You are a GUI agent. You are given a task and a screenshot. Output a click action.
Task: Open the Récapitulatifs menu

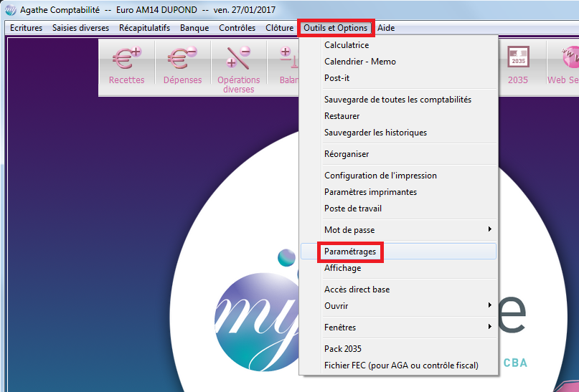coord(144,28)
